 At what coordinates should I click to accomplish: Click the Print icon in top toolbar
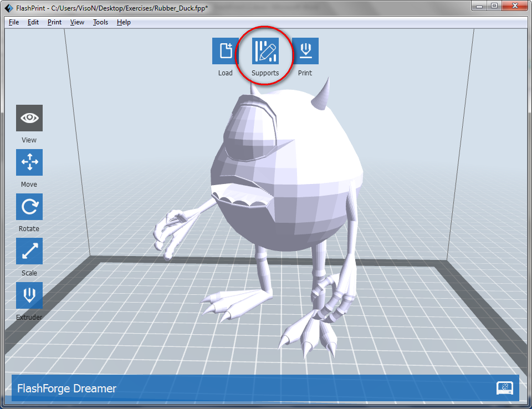[305, 51]
